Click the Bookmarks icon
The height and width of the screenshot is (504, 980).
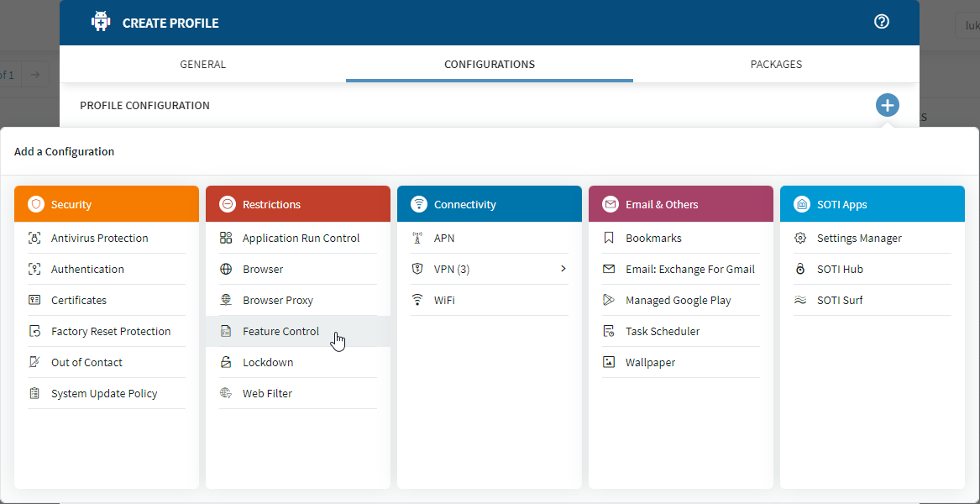609,239
